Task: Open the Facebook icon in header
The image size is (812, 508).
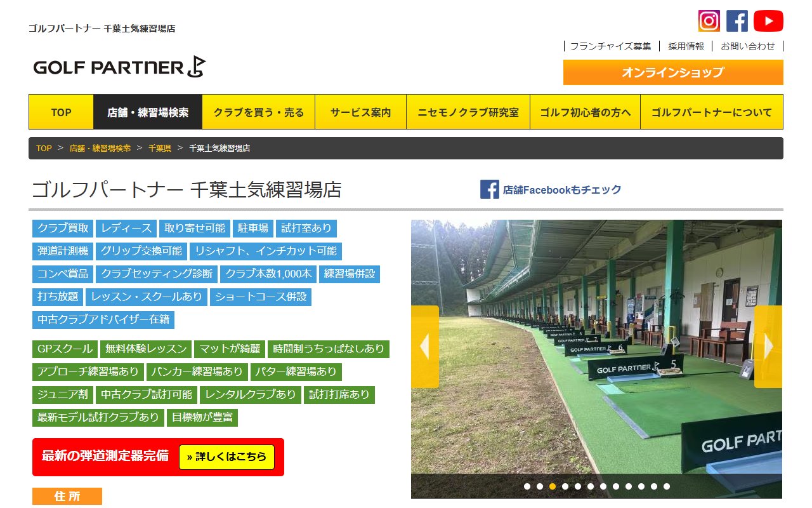Action: coord(737,21)
